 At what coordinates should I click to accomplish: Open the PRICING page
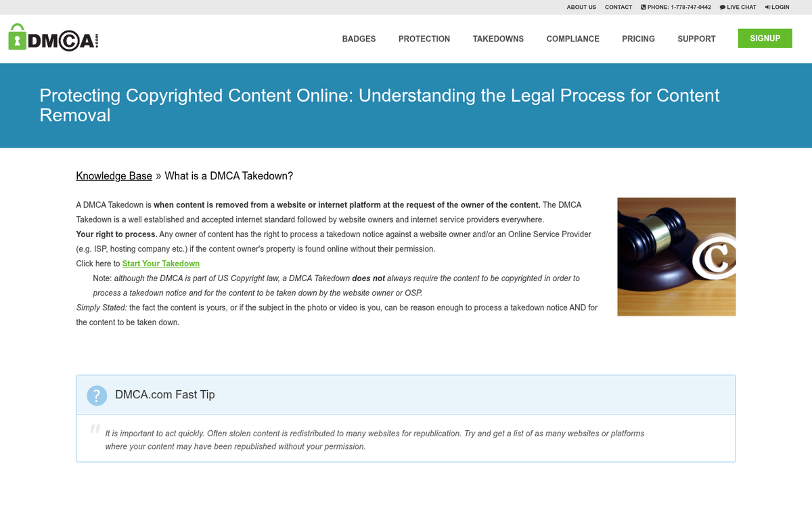638,39
